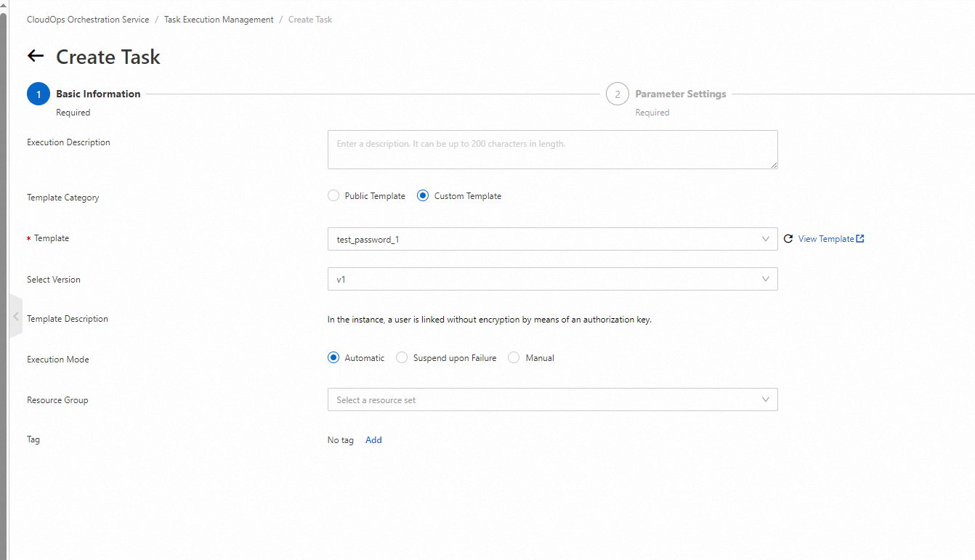Image resolution: width=975 pixels, height=560 pixels.
Task: Select the Custom Template radio button
Action: click(423, 196)
